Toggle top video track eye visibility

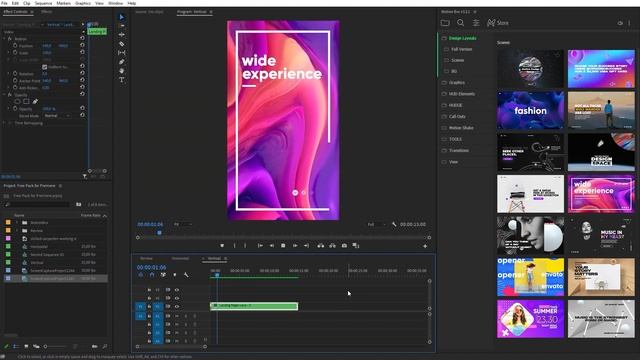tap(177, 290)
